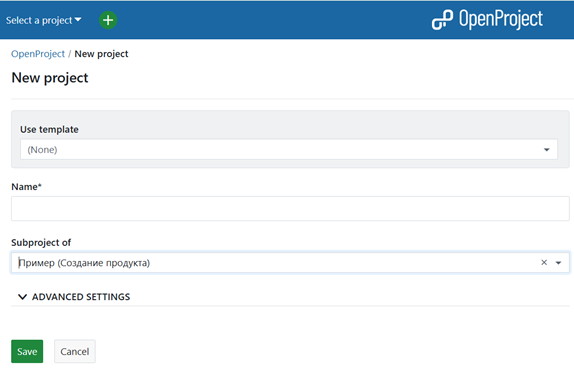574x384 pixels.
Task: Click the Cancel button
Action: 75,351
